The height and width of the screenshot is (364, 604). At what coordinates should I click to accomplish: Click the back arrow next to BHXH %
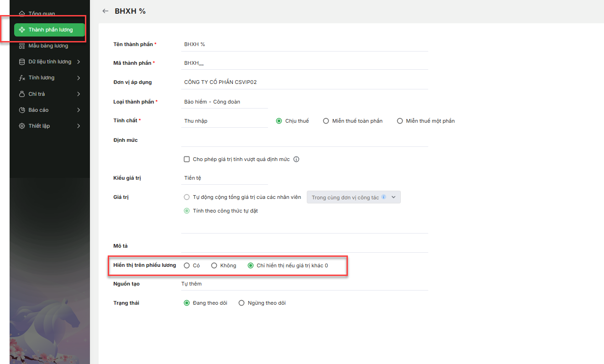105,11
